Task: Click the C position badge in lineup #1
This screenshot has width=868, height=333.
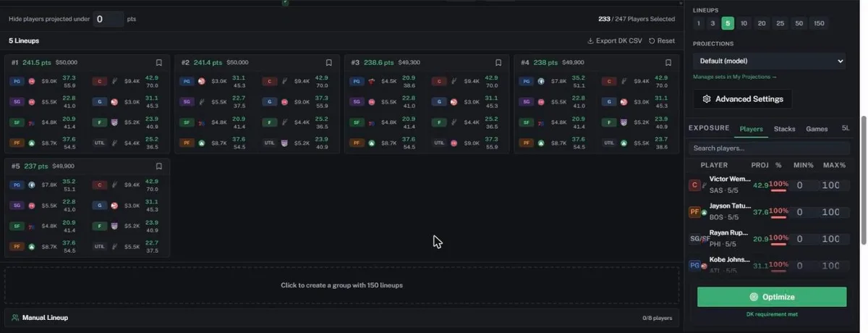Action: tap(100, 82)
